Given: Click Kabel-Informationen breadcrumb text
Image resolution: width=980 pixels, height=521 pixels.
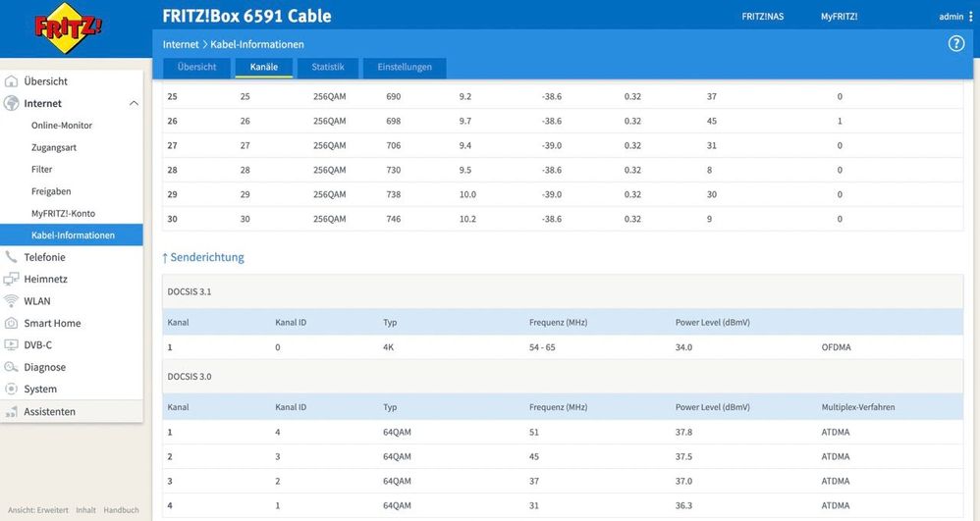Looking at the screenshot, I should [x=257, y=44].
